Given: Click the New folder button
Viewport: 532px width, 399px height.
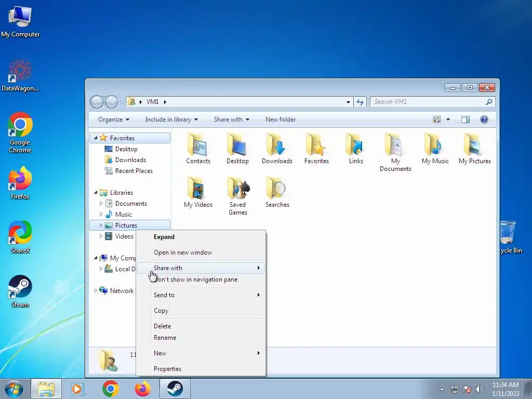Looking at the screenshot, I should [x=281, y=119].
